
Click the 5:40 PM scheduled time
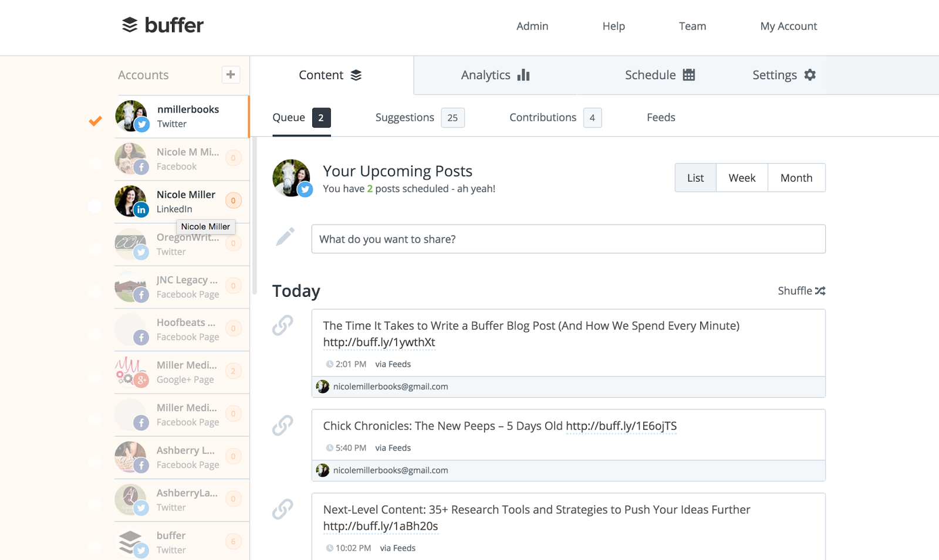point(350,449)
